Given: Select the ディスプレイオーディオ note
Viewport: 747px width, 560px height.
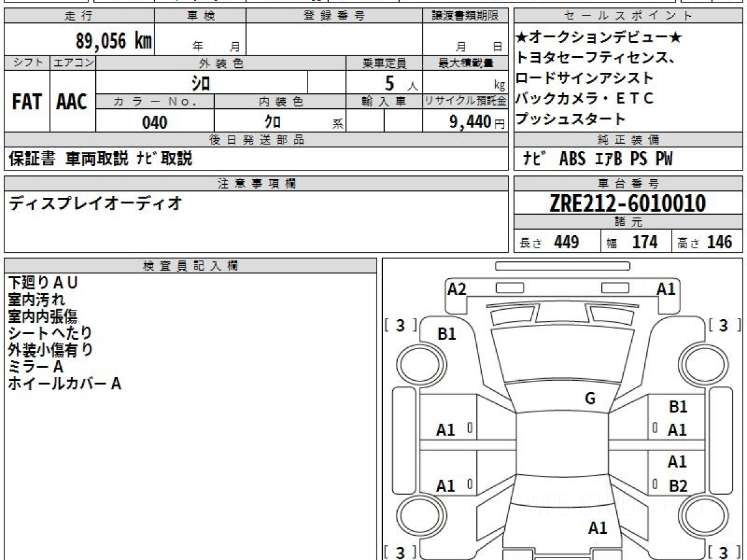Looking at the screenshot, I should tap(95, 202).
